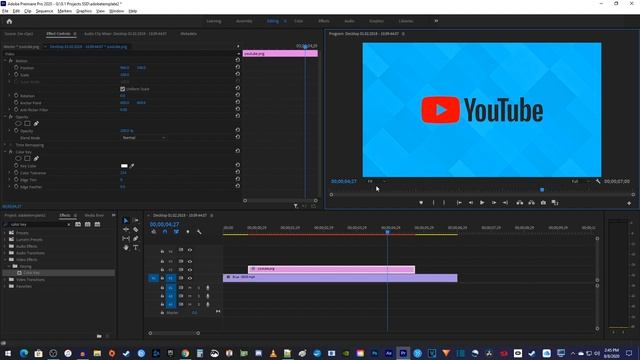
Task: Click the Key Color white swatch
Action: [124, 166]
